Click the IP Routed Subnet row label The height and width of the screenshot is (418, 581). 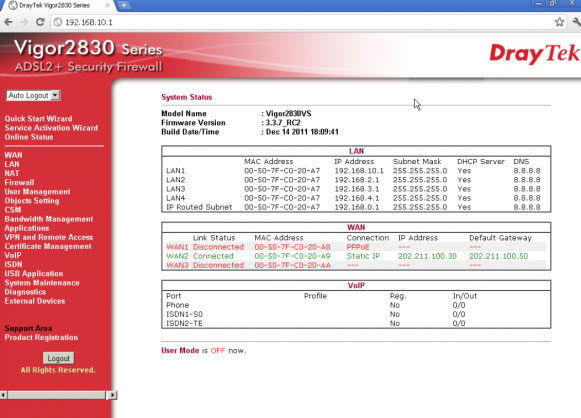(x=199, y=207)
